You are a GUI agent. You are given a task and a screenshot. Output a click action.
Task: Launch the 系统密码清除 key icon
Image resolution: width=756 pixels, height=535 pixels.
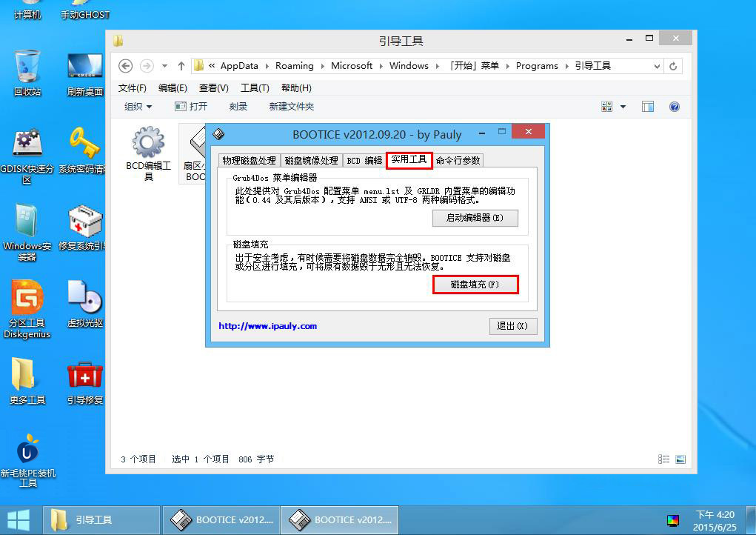(82, 150)
